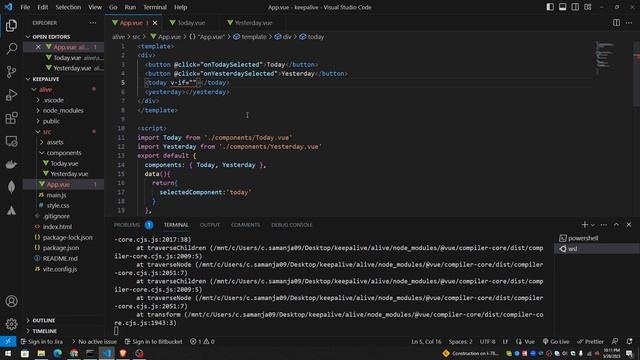Viewport: 640px width, 360px height.
Task: Open errors and warnings count in status bar
Action: (202, 342)
